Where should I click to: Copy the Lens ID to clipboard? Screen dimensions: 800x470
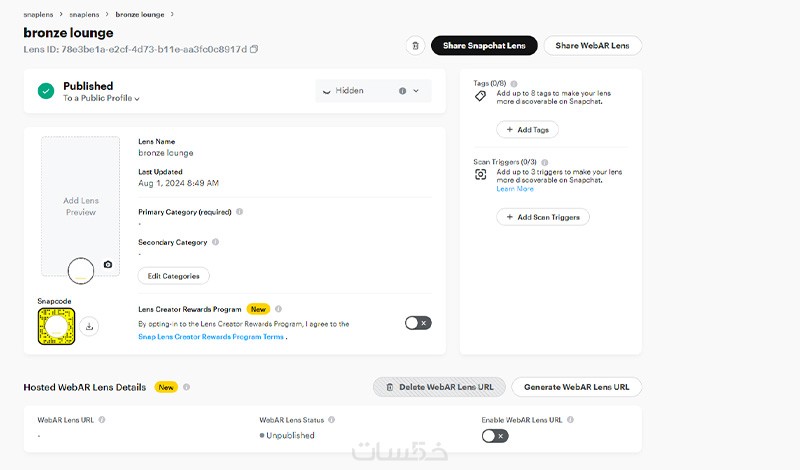(x=254, y=49)
